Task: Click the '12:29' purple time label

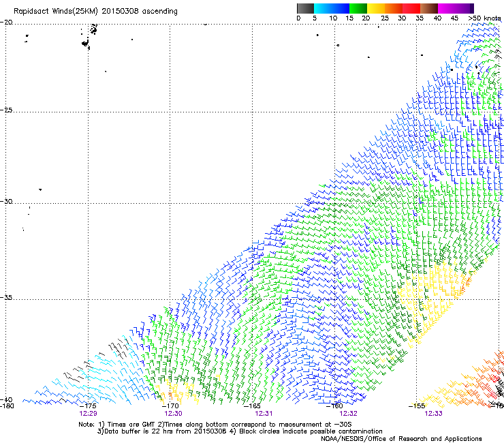Action: point(88,414)
